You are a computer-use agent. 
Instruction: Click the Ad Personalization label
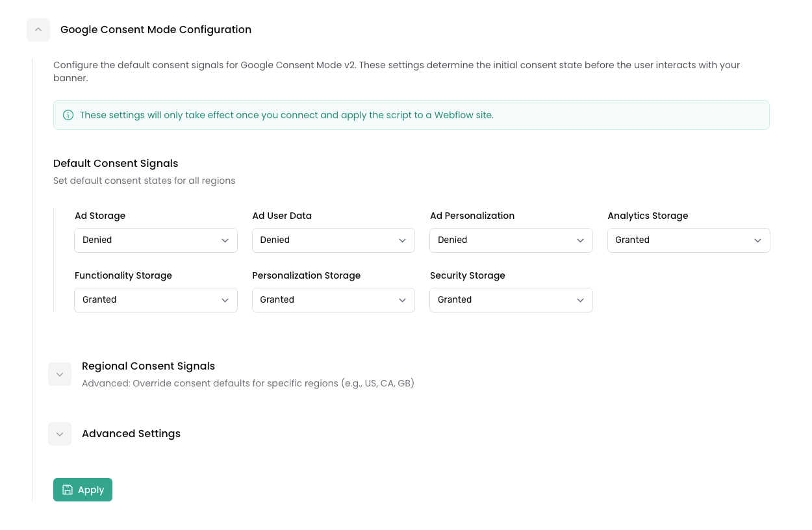tap(472, 216)
